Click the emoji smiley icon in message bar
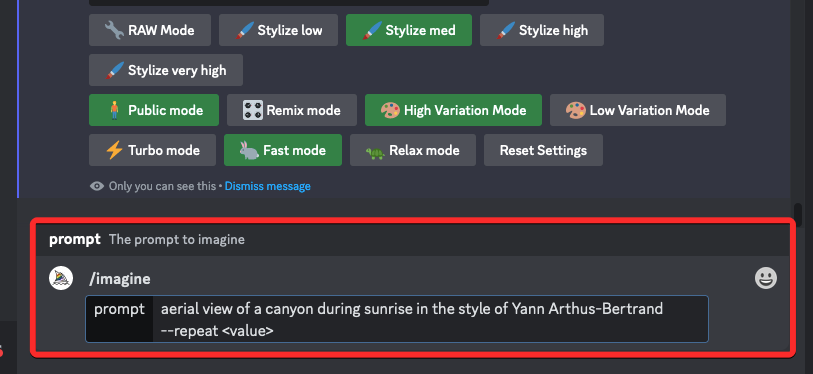Screen dimensions: 813x374 (765, 279)
